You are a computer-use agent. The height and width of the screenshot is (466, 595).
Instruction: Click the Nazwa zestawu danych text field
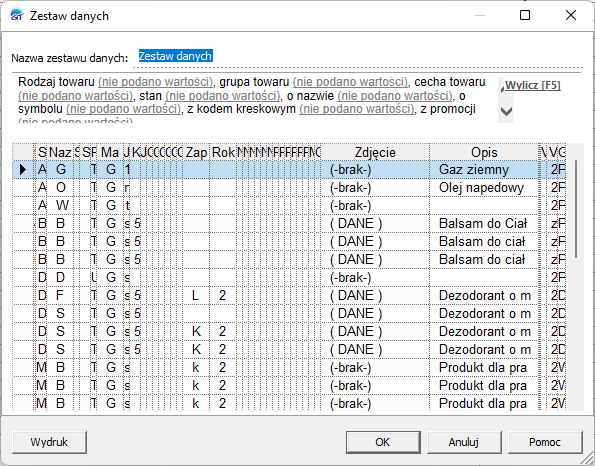359,57
